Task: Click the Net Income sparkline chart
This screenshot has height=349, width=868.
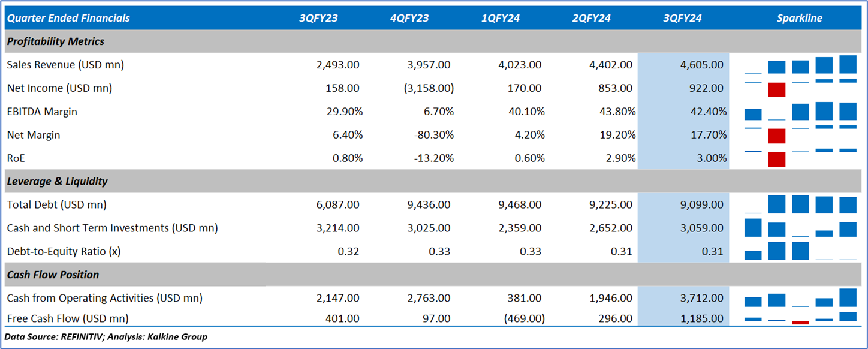Action: pyautogui.click(x=800, y=88)
